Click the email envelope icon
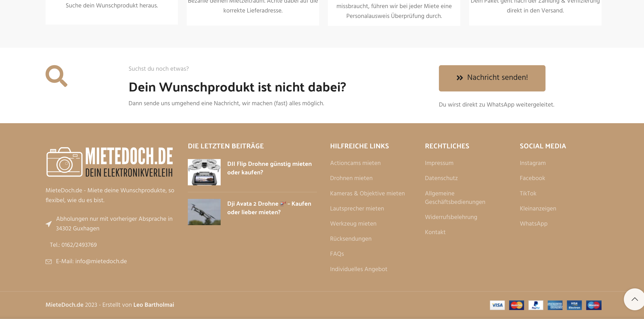 click(49, 261)
